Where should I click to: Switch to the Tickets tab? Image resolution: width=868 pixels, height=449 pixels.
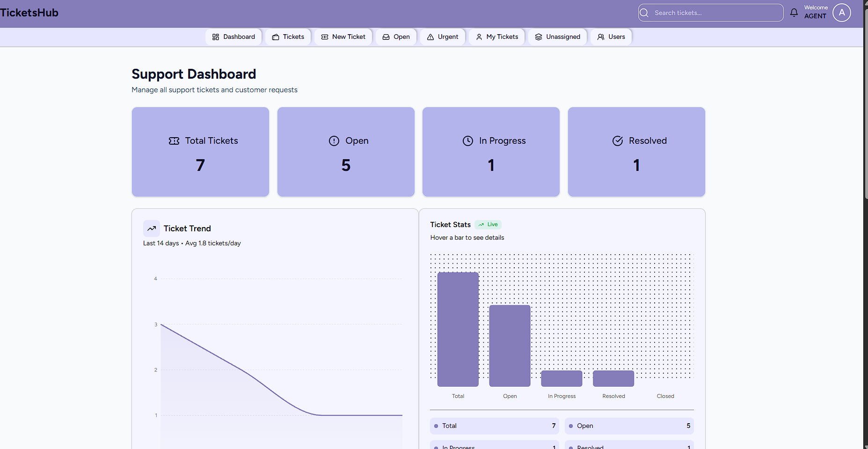[288, 37]
